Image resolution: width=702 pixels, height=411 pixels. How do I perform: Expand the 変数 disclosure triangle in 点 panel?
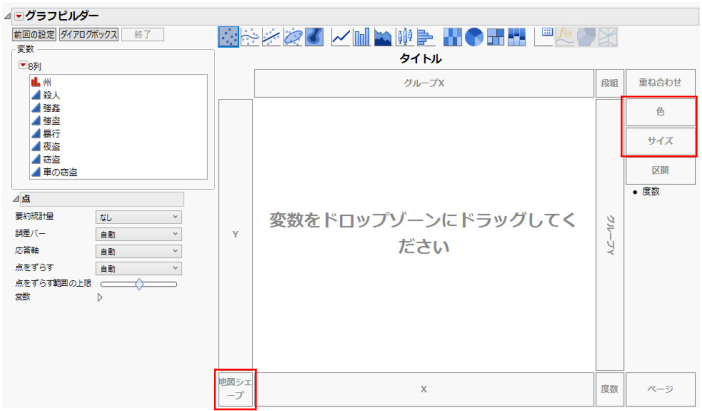(x=100, y=297)
